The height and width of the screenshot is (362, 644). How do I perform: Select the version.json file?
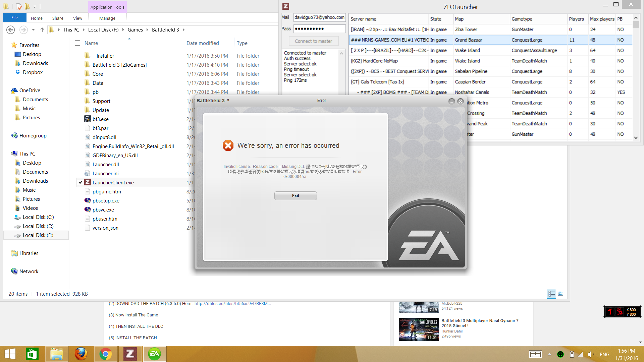105,228
